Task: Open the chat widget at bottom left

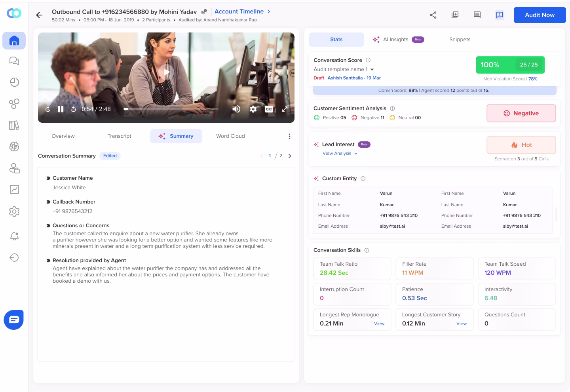Action: (x=13, y=320)
